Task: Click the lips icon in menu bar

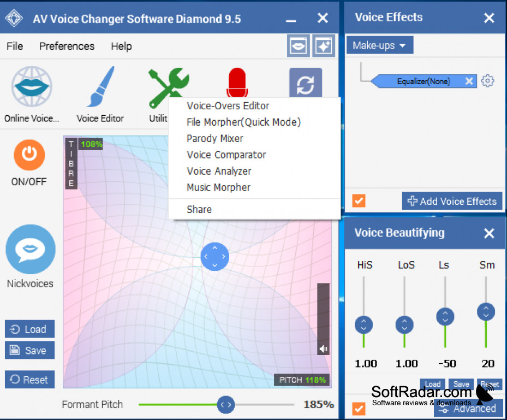Action: coord(298,46)
